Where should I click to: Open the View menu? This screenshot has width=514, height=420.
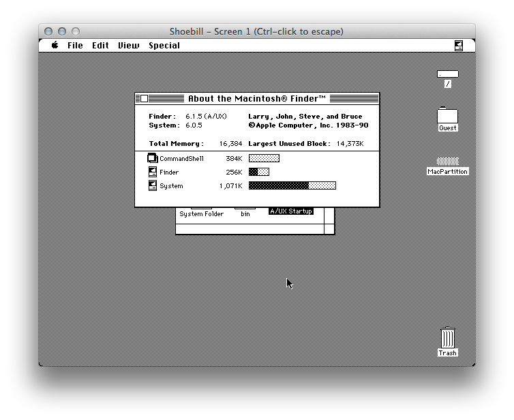click(128, 45)
